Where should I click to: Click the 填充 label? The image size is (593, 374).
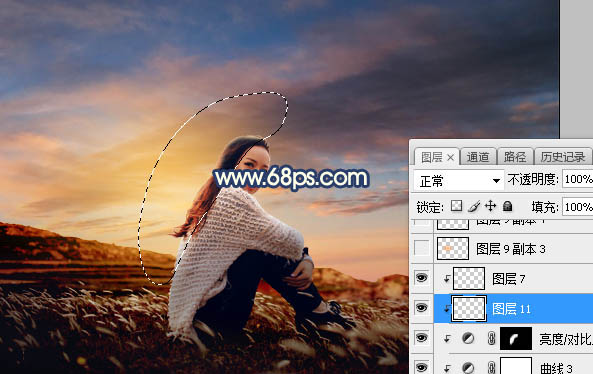tap(545, 207)
